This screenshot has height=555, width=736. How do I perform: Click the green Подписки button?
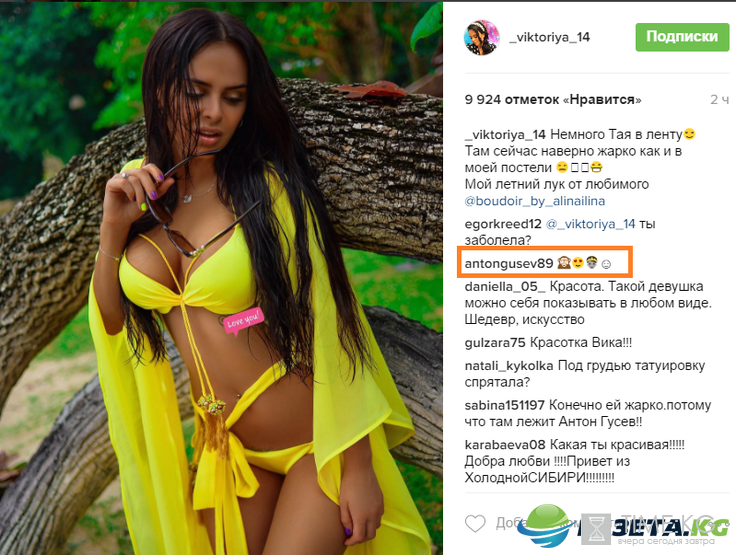pyautogui.click(x=682, y=37)
